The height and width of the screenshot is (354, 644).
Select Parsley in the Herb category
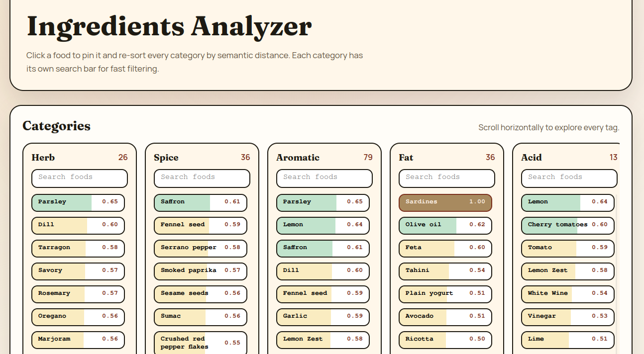(x=78, y=202)
